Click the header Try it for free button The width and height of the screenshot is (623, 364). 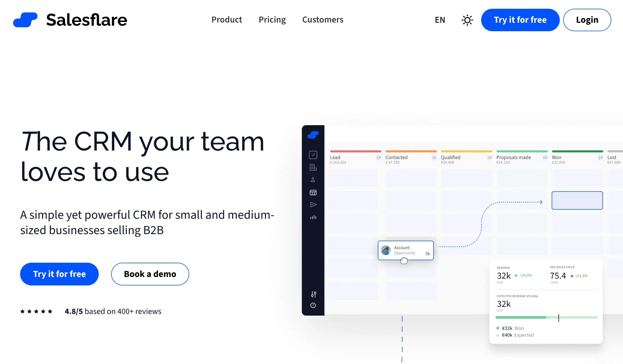520,20
